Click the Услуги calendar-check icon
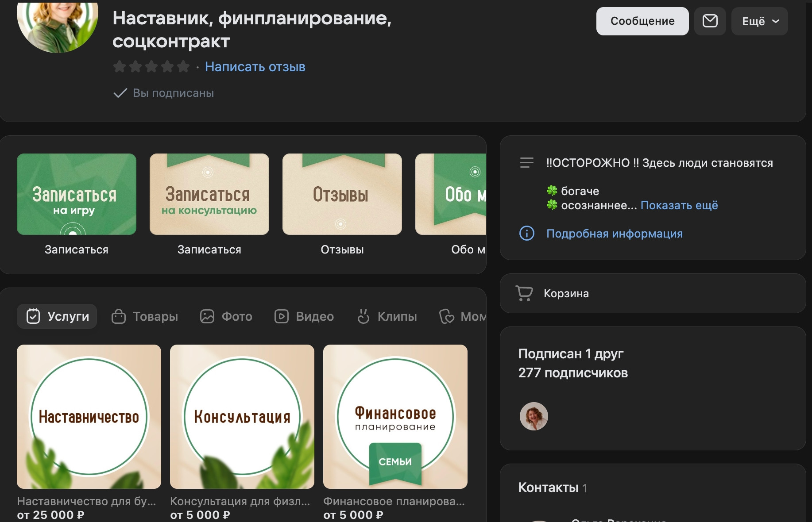Viewport: 812px width, 522px height. 33,316
